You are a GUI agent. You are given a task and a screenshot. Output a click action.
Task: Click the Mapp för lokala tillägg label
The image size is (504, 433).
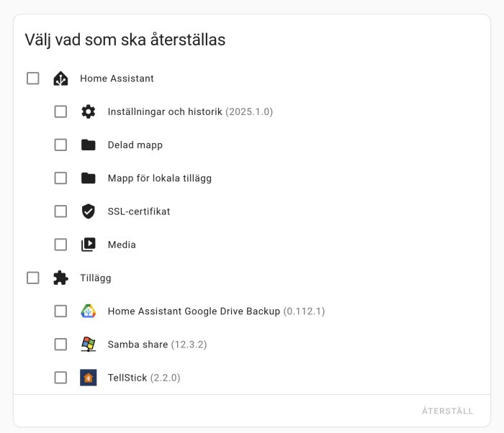coord(159,178)
